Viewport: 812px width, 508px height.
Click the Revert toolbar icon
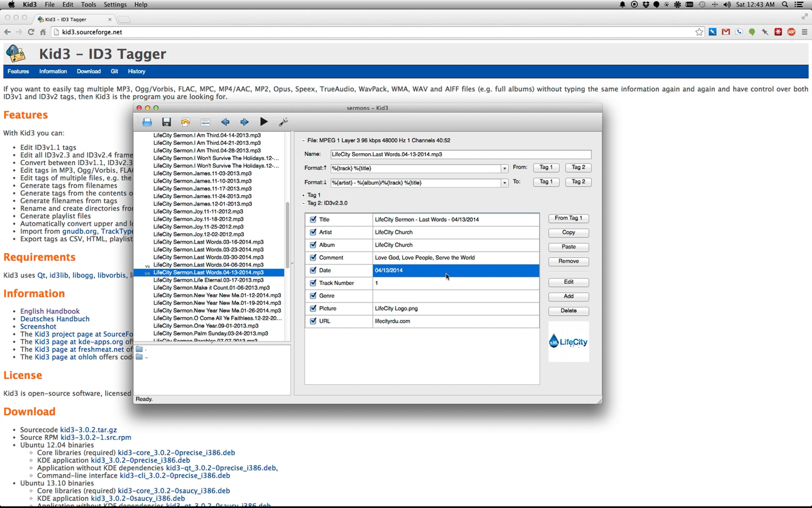point(185,122)
